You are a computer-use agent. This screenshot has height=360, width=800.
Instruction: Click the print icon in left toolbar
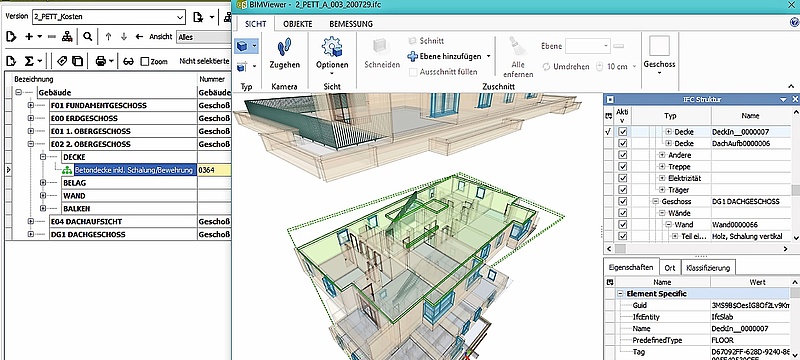[x=101, y=61]
